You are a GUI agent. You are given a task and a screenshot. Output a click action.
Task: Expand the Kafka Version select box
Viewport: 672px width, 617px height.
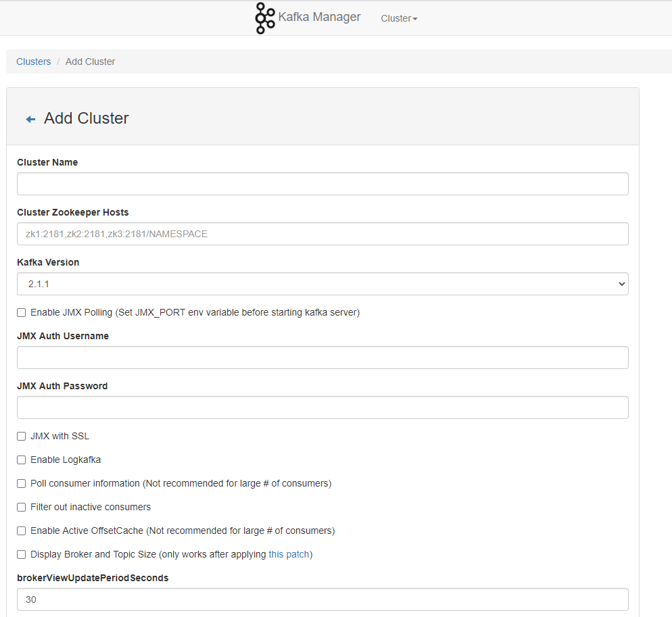(x=322, y=284)
